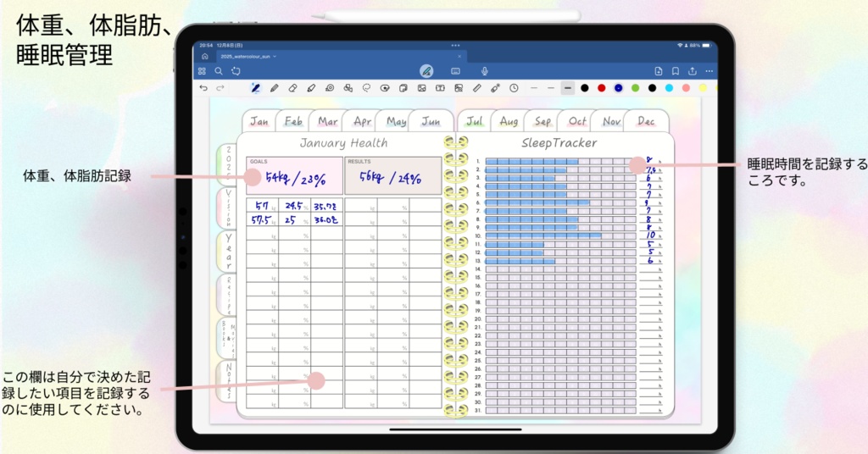Tap the GOALS box with 54kg / 23%

[x=294, y=175]
